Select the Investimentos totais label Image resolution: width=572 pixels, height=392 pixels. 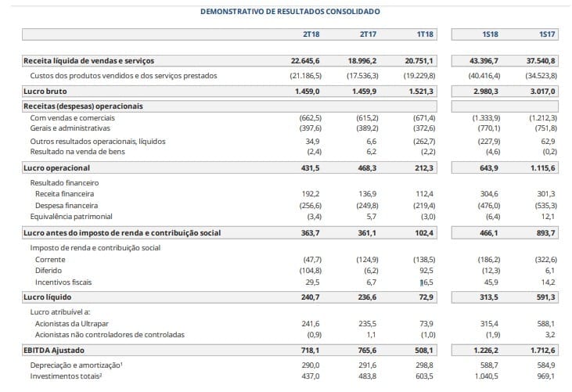pyautogui.click(x=66, y=376)
